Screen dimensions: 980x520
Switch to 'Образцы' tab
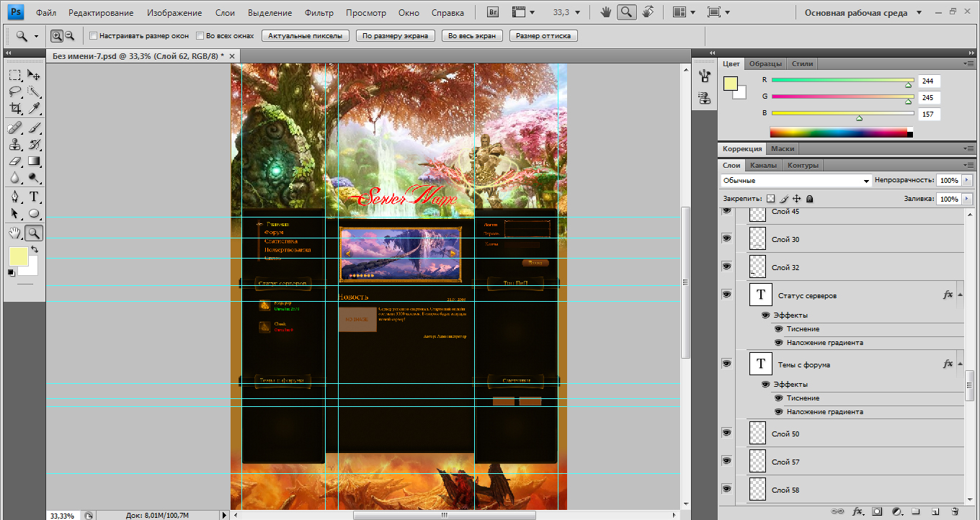(x=765, y=63)
